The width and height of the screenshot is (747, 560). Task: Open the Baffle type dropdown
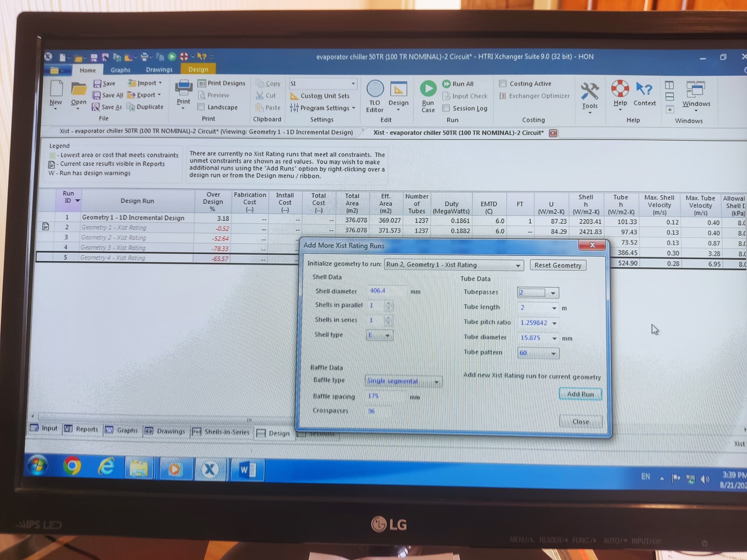[x=437, y=382]
